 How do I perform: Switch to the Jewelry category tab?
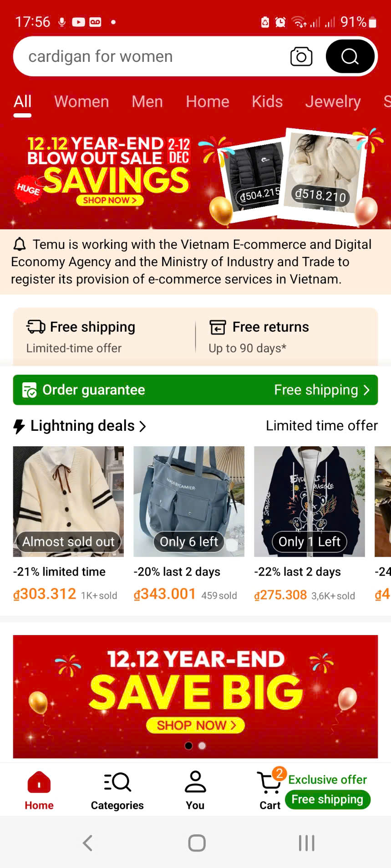(333, 101)
